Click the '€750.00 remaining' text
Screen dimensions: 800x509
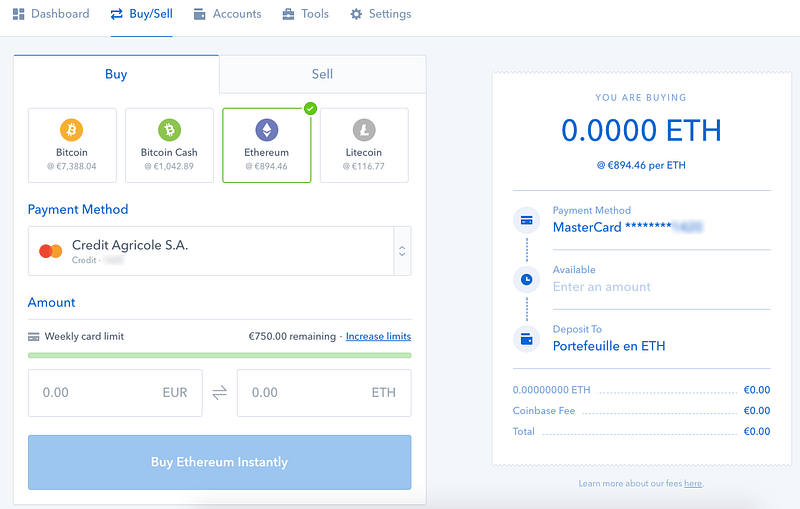click(292, 337)
